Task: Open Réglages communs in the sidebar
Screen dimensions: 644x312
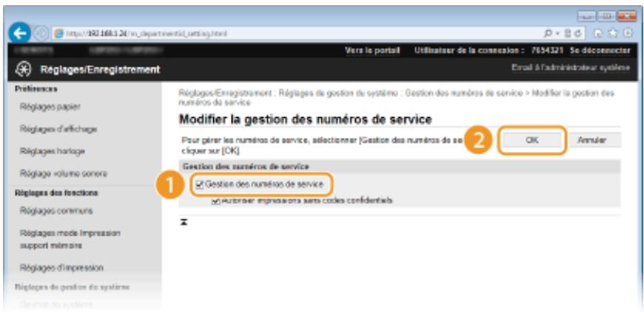Action: [56, 211]
